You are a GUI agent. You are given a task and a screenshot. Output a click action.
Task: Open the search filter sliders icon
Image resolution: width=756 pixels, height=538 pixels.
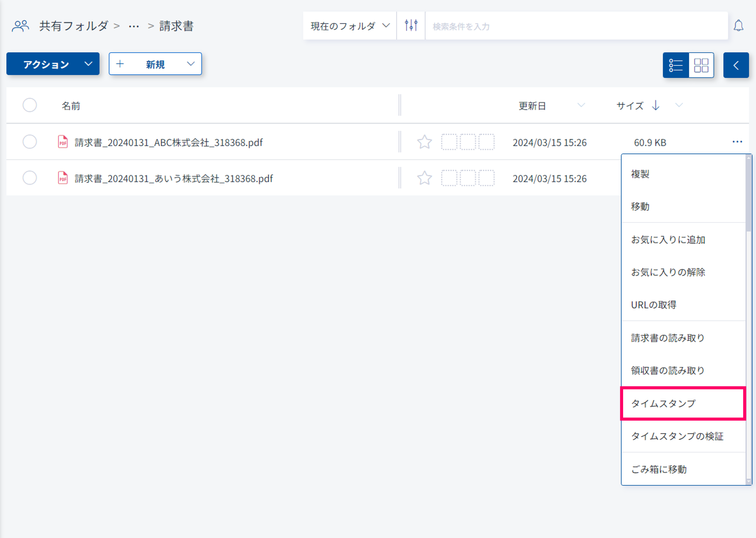[x=411, y=25]
